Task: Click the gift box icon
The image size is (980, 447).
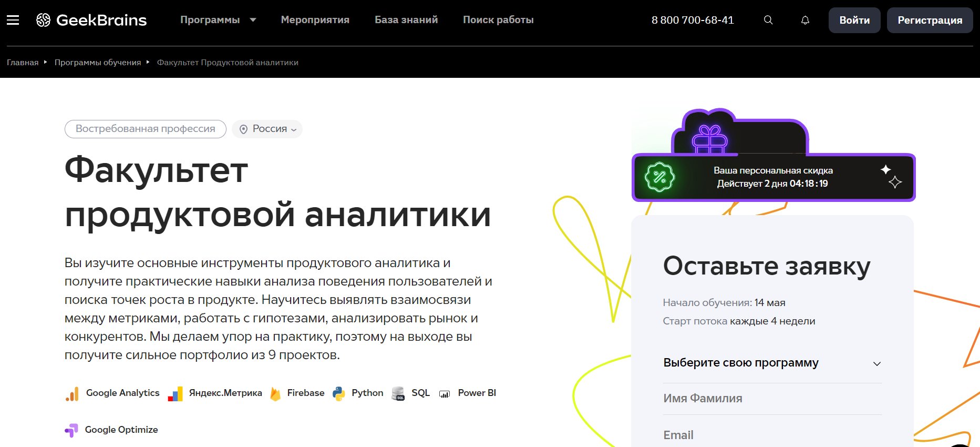Action: tap(709, 139)
